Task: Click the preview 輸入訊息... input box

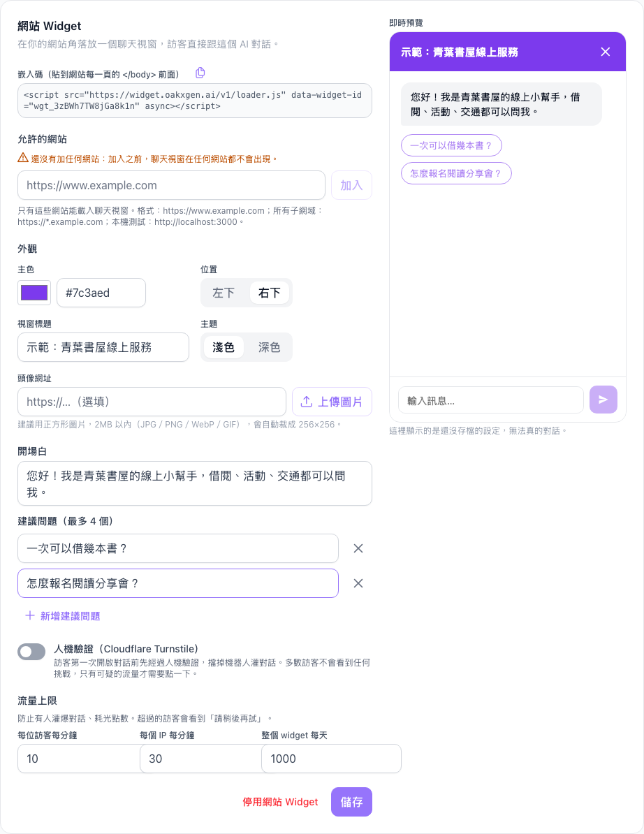Action: click(491, 400)
